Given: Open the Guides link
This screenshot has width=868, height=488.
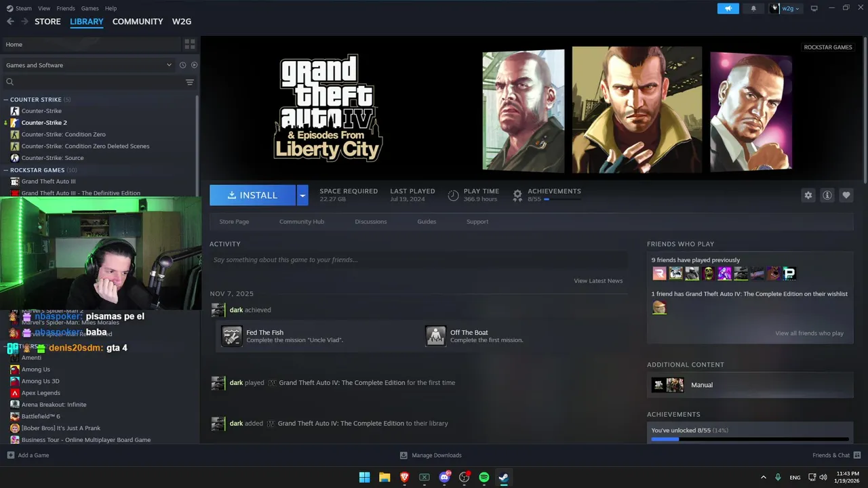Looking at the screenshot, I should coord(427,222).
